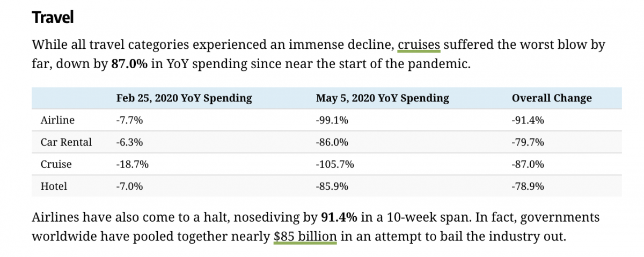This screenshot has height=257, width=644.
Task: Click the -85.9% Hotel May value
Action: [332, 187]
